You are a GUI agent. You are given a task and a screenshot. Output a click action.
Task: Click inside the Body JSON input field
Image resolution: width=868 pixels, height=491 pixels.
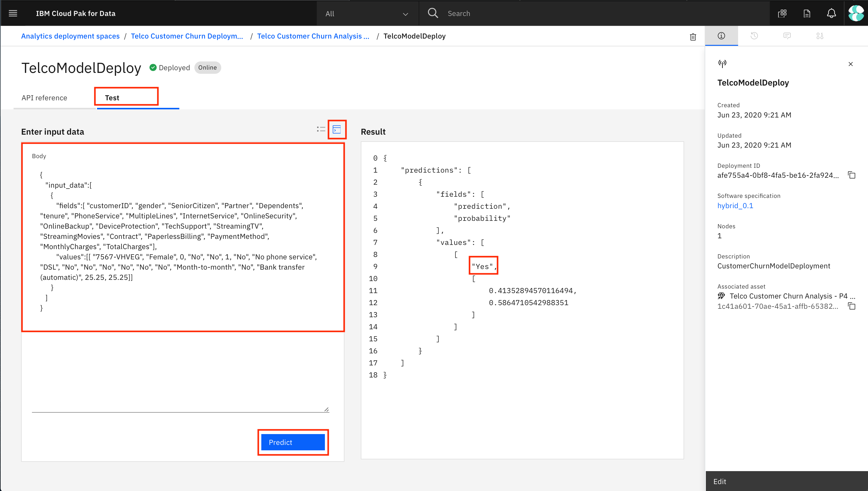click(179, 236)
